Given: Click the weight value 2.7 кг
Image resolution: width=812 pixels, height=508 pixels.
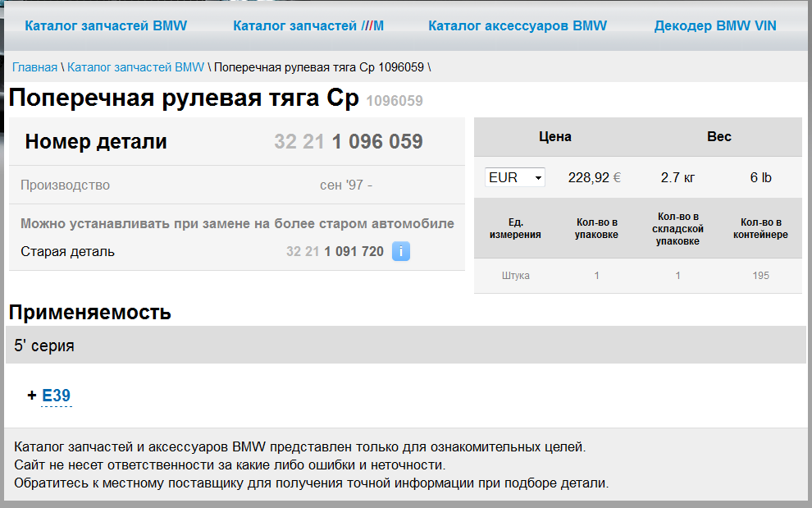Looking at the screenshot, I should 677,177.
